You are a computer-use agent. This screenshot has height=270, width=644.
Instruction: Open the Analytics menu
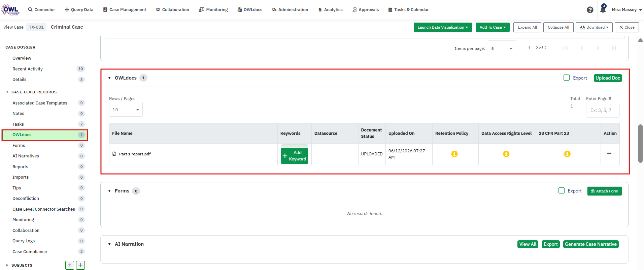330,9
